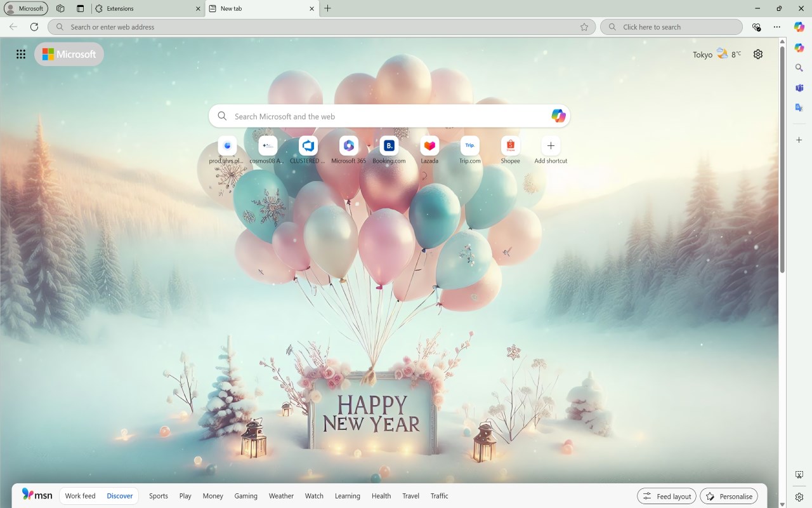
Task: Open the Translate sidebar app
Action: (x=799, y=108)
